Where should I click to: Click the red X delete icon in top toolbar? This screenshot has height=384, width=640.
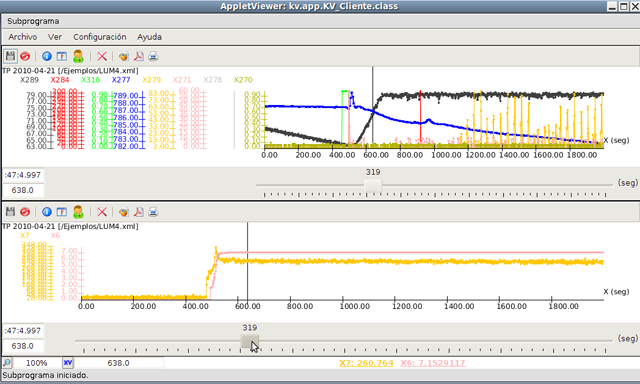(x=102, y=56)
